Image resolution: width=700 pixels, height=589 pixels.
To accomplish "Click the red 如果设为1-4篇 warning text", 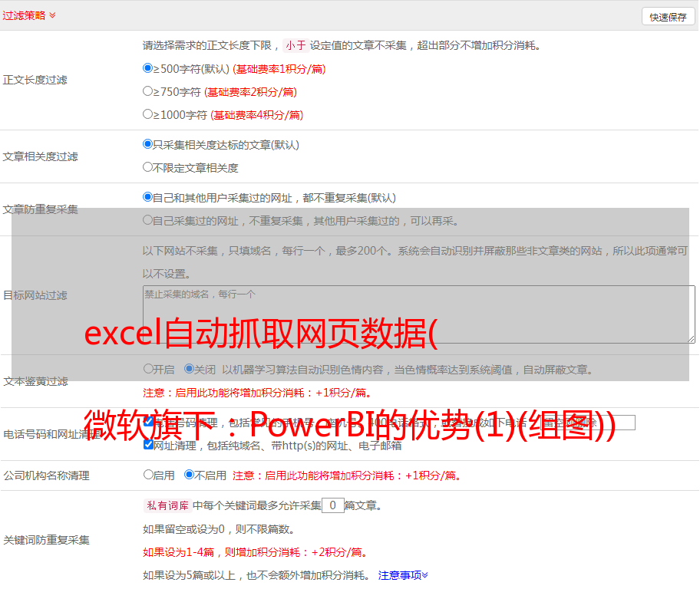I will (x=255, y=552).
